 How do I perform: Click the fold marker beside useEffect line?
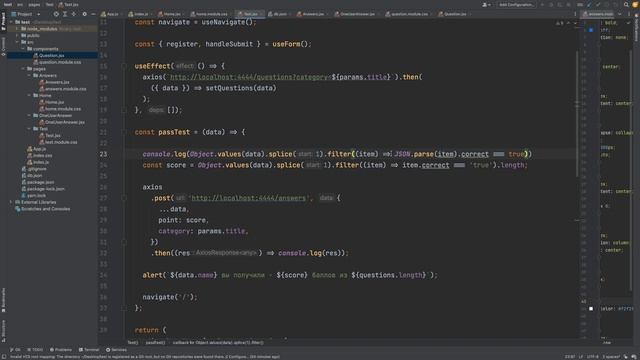(124, 66)
